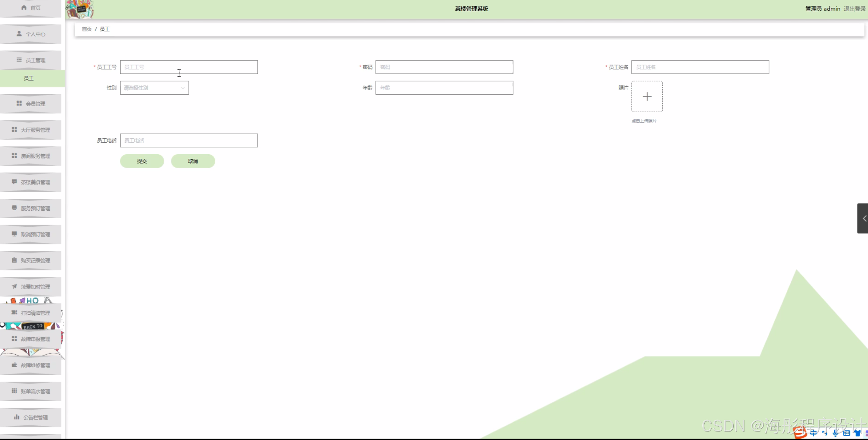Click the plus icon to upload photo

click(647, 97)
